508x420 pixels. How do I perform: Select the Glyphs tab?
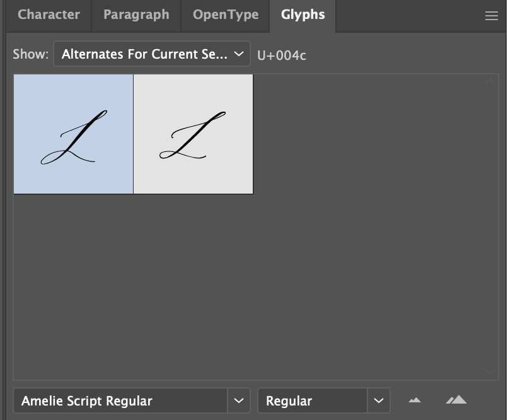303,15
